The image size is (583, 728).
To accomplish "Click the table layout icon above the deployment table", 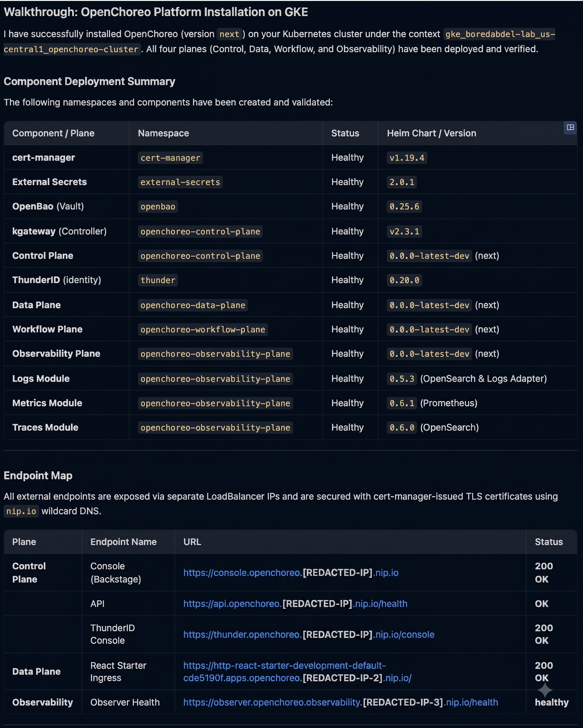I will 570,128.
